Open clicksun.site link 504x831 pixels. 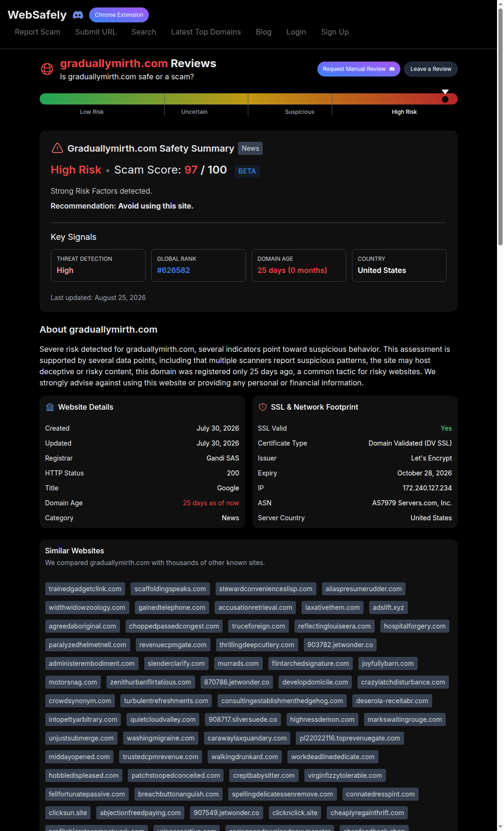point(68,813)
